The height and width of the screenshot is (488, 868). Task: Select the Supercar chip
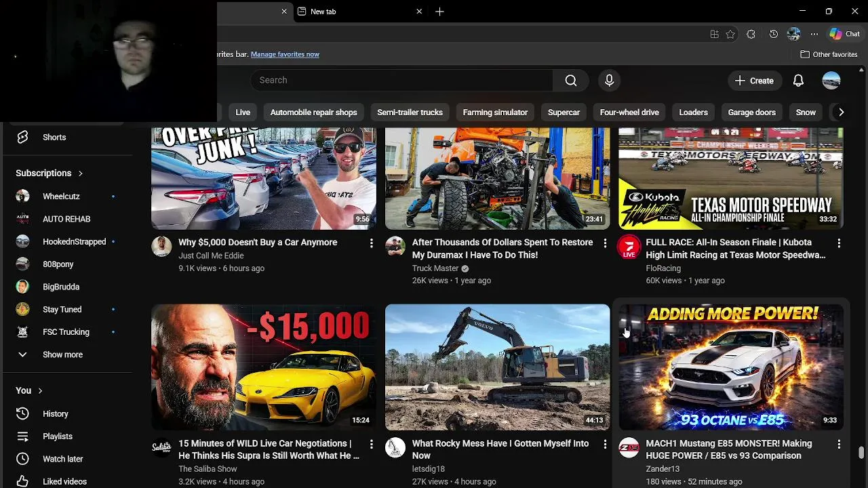pyautogui.click(x=564, y=113)
